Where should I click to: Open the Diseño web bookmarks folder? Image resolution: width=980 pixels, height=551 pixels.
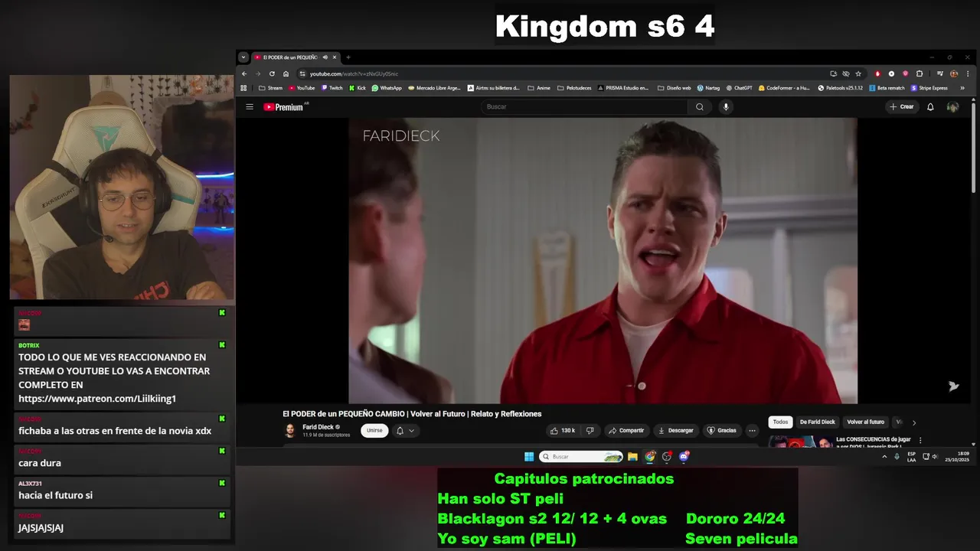point(675,88)
